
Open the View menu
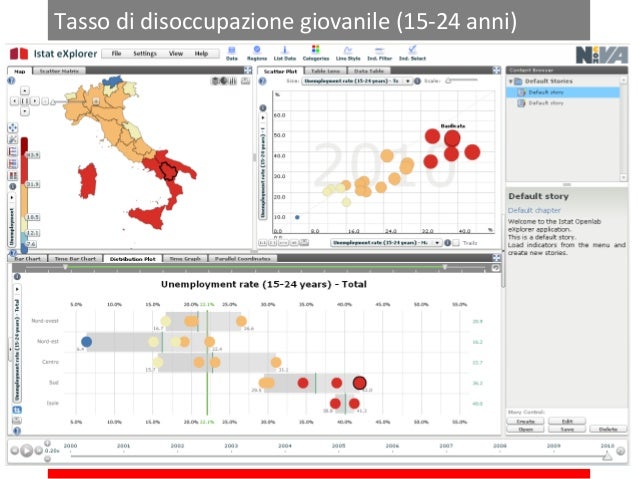[176, 53]
